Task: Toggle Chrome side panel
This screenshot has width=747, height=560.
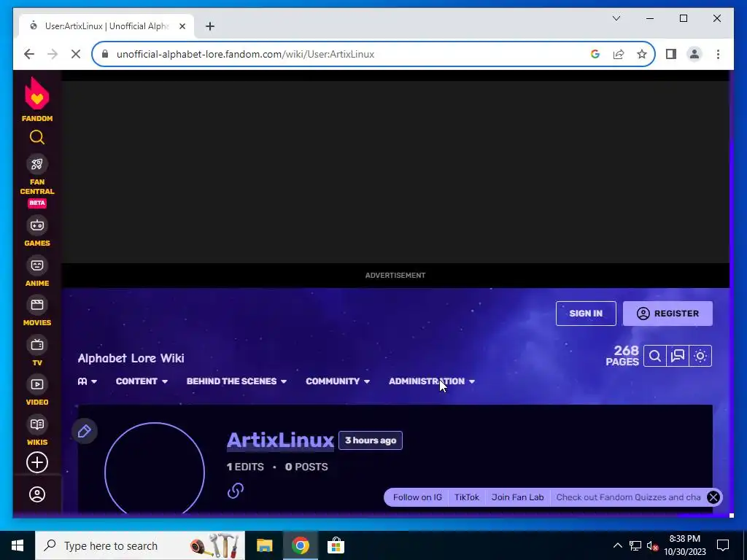Action: click(x=671, y=54)
